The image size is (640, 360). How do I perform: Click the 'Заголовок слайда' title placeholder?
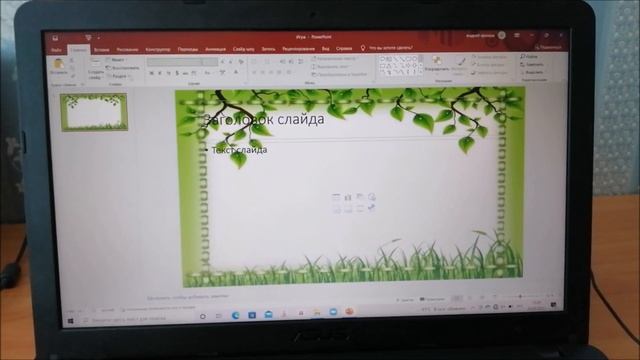pos(264,120)
